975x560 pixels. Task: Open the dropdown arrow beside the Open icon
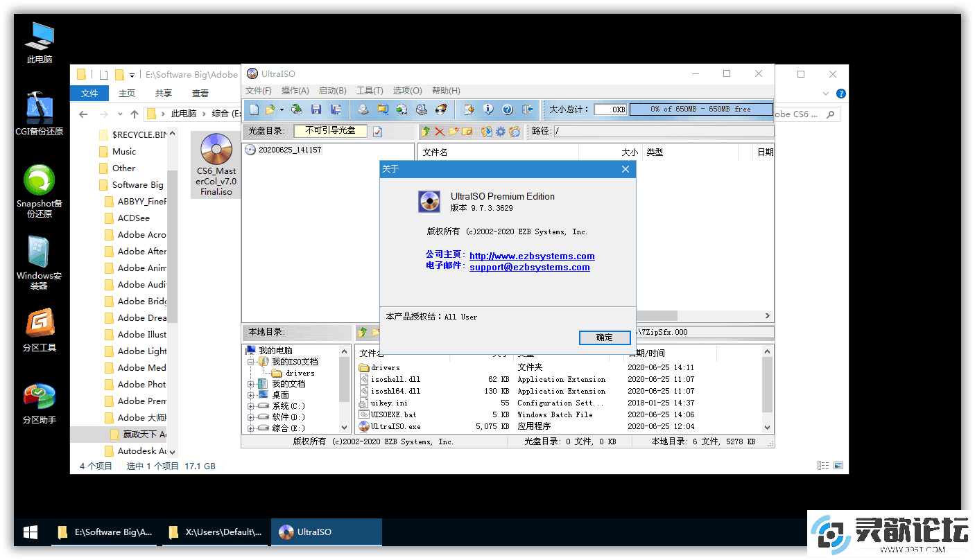pos(281,110)
